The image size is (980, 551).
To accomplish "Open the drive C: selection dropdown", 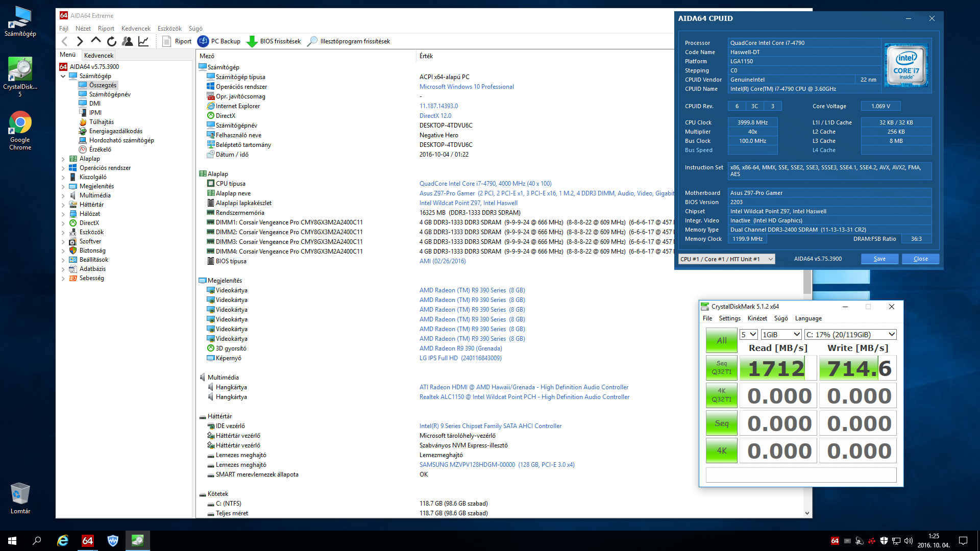I will (x=850, y=335).
